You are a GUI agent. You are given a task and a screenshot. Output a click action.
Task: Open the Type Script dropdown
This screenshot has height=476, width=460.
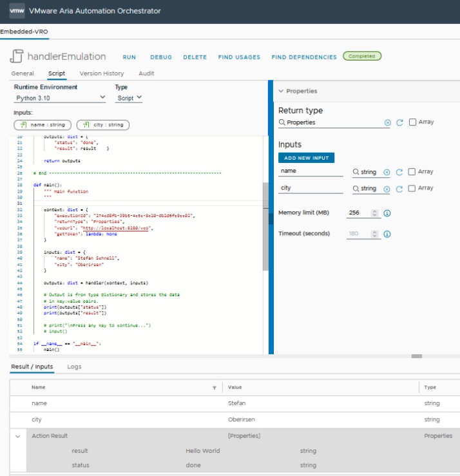point(129,98)
